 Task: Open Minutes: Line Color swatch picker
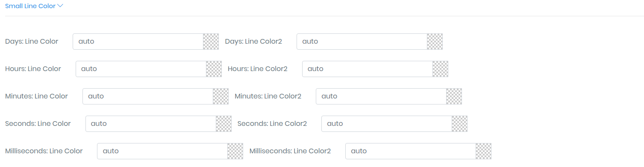(221, 96)
